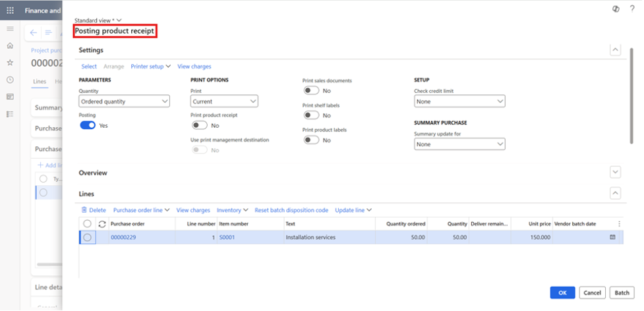Image resolution: width=644 pixels, height=311 pixels.
Task: Open the Quantity dropdown showing Ordered quantity
Action: click(x=124, y=101)
